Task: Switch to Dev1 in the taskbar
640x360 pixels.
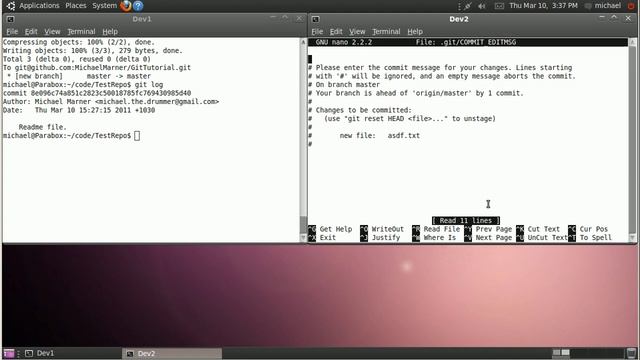Action: pyautogui.click(x=71, y=353)
